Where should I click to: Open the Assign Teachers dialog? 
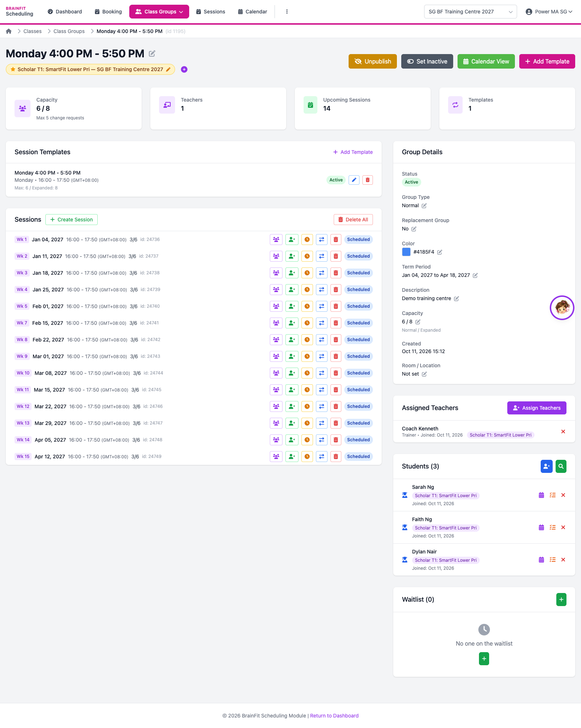pos(537,408)
